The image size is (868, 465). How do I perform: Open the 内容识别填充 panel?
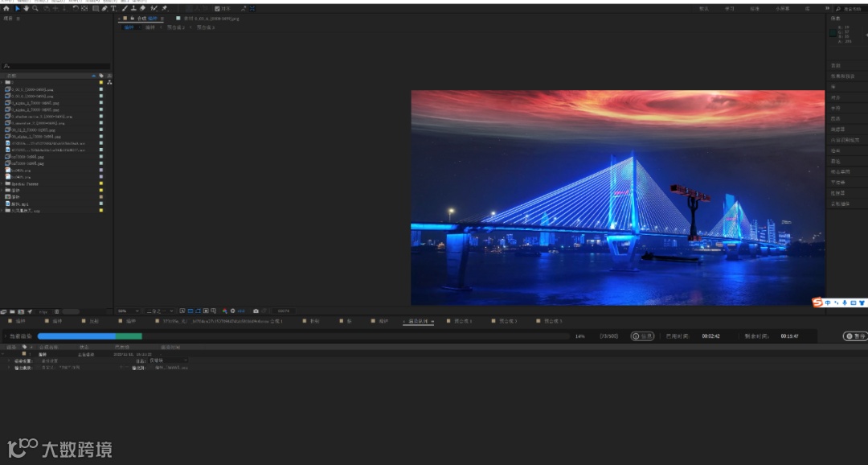coord(845,140)
